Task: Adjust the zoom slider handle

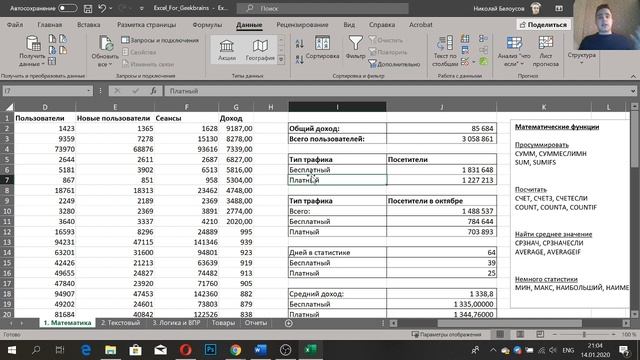Action: tap(584, 334)
